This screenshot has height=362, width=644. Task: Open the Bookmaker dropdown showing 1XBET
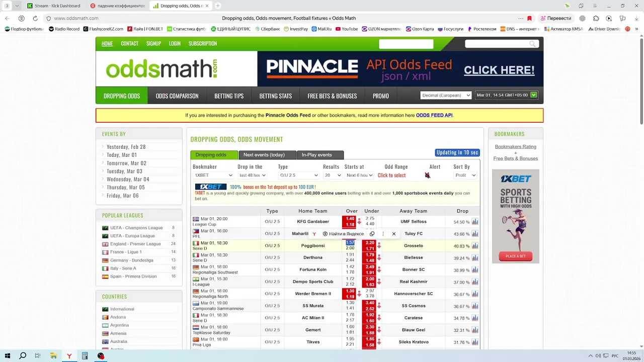click(x=214, y=175)
